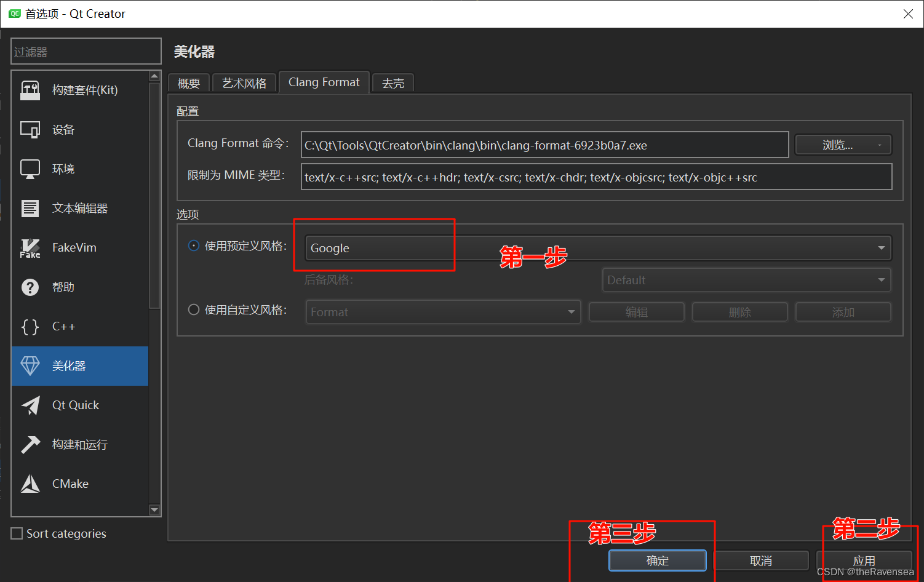Choose 使用自定义风格 radio option

(x=194, y=309)
